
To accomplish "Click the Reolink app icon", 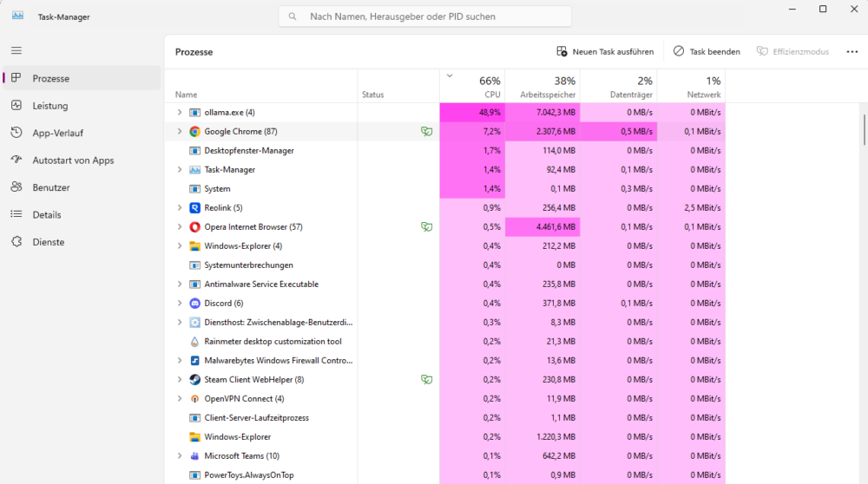I will (x=194, y=208).
